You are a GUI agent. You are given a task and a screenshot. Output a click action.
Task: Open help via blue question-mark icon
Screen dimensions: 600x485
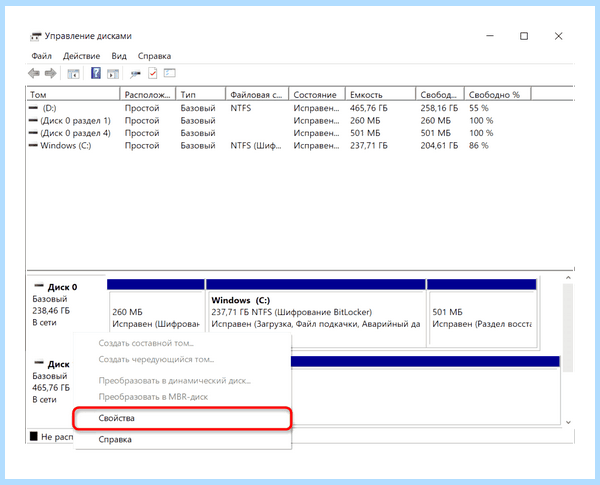tap(96, 73)
